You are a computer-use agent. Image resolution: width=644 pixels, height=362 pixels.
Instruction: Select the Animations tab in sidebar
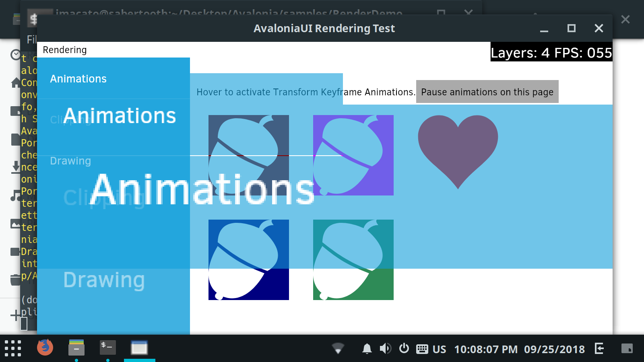(x=78, y=78)
